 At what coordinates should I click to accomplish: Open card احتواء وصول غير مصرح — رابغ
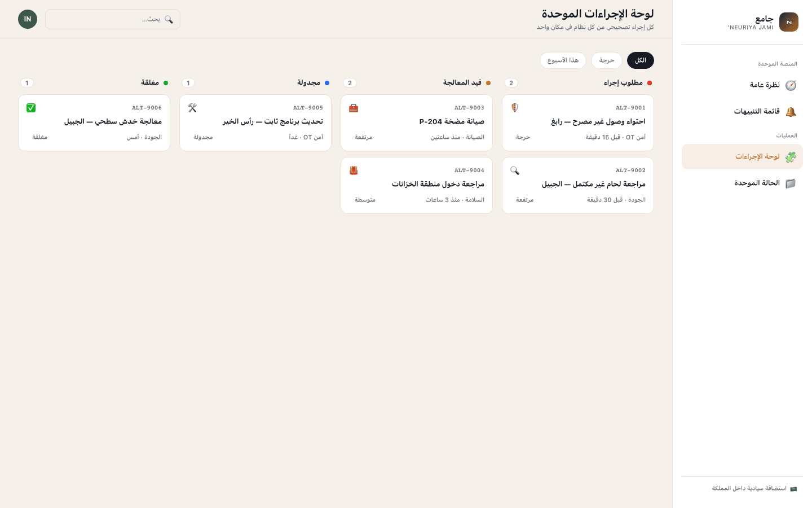[x=578, y=122]
